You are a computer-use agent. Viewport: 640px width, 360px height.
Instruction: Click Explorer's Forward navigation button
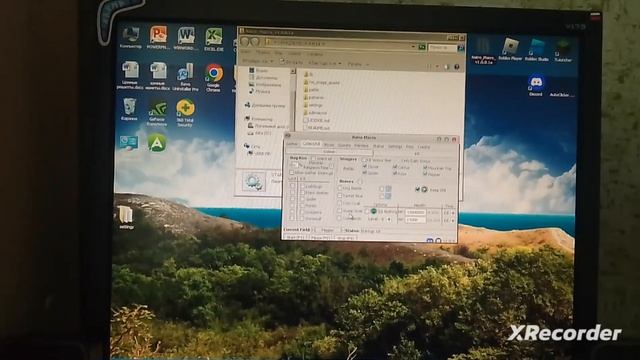[x=255, y=42]
